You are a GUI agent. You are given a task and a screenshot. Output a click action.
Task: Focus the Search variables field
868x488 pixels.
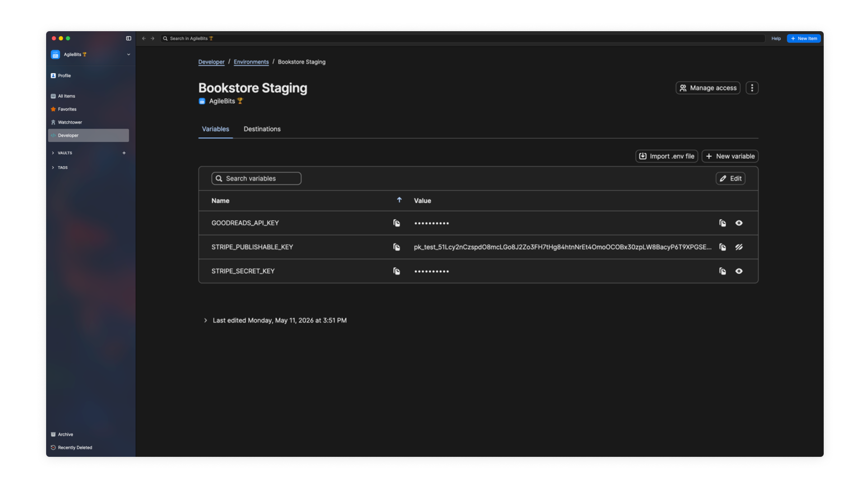256,178
